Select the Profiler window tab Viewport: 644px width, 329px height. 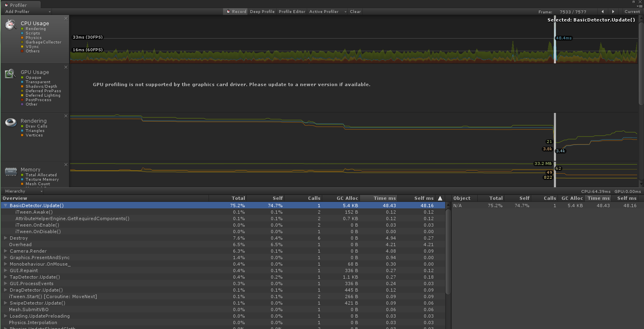[20, 5]
